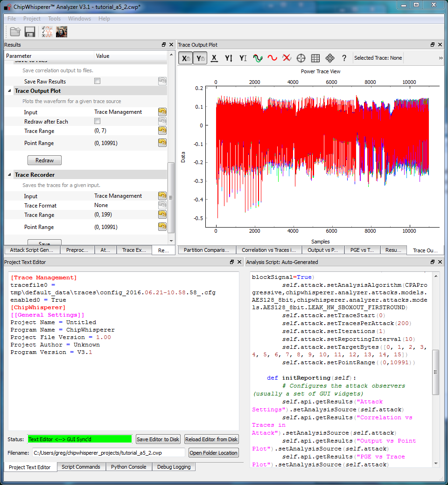Toggle the Y-axis lock button
This screenshot has width=448, height=485.
200,58
